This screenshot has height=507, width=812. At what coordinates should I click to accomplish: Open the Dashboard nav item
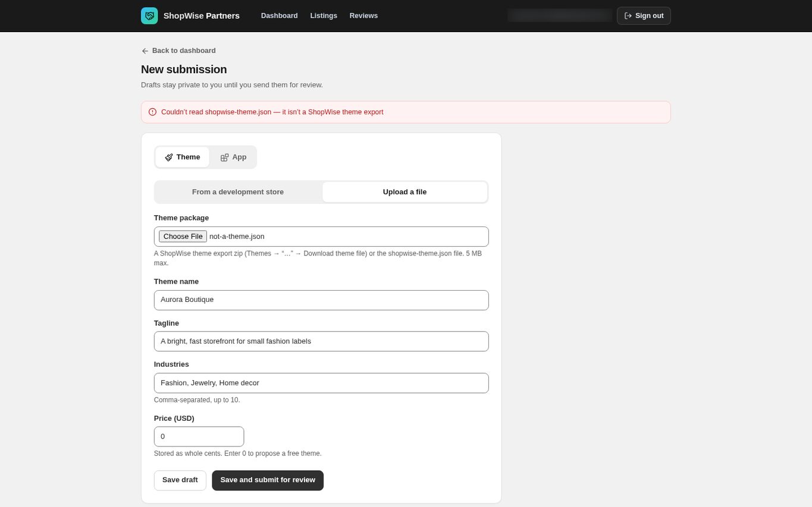tap(279, 15)
